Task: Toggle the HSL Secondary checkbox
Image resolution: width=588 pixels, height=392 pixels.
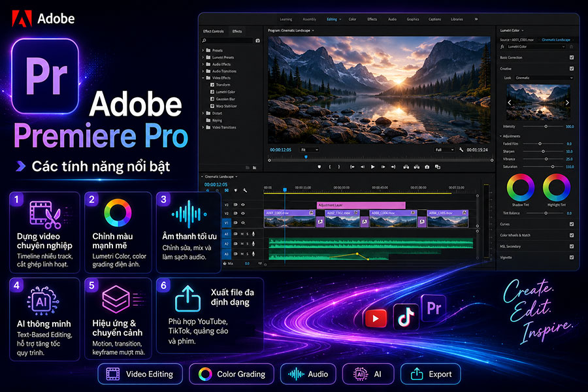Action: click(x=572, y=246)
